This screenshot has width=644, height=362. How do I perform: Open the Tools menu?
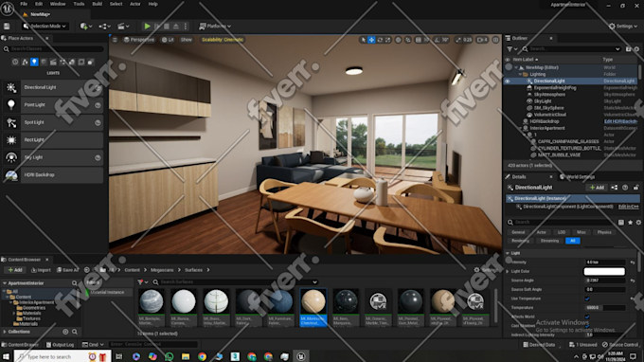[79, 4]
